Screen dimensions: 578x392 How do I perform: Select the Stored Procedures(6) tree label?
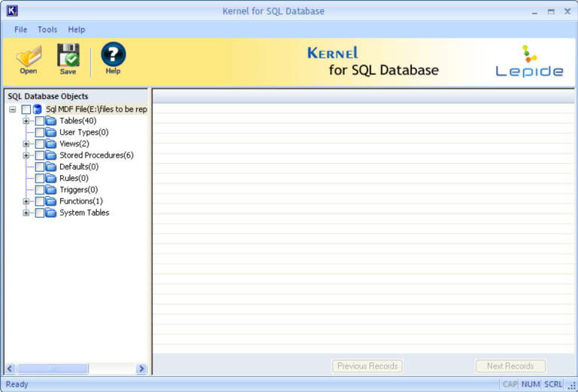(x=96, y=155)
